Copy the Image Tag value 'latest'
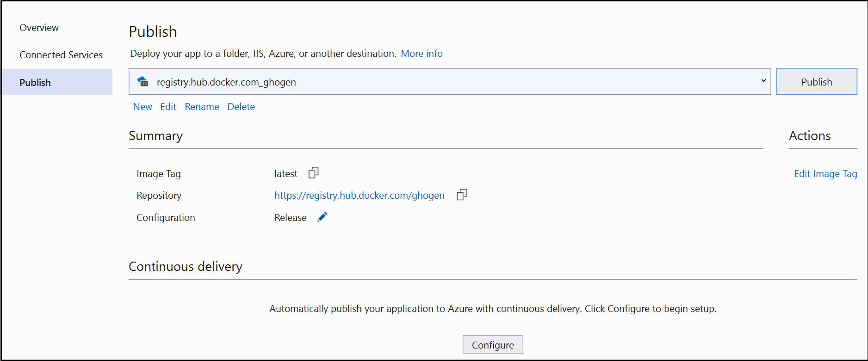Image resolution: width=868 pixels, height=361 pixels. (314, 173)
